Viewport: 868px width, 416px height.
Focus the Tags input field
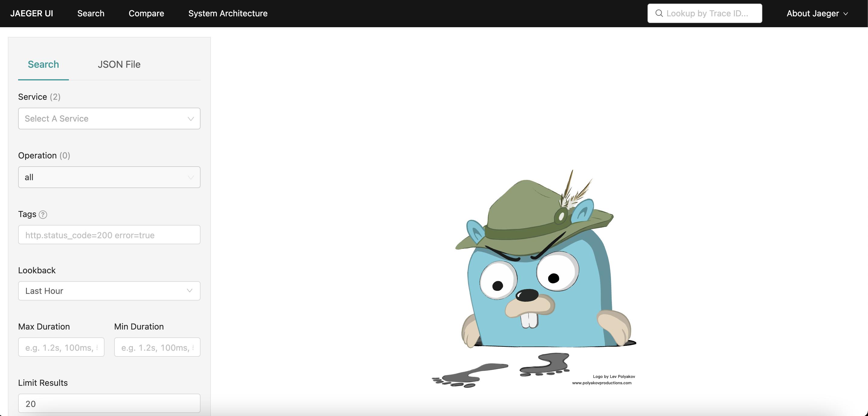point(109,235)
